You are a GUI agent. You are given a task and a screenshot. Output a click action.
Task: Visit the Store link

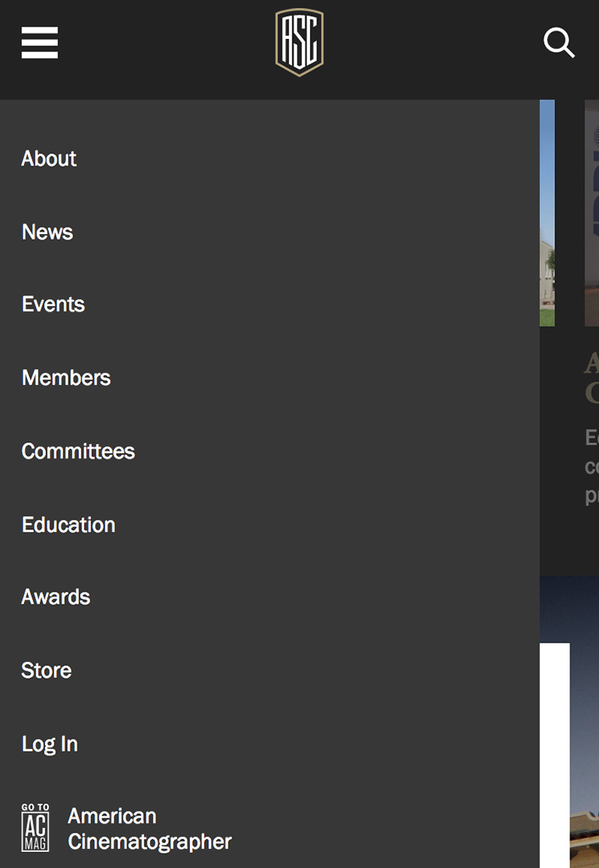coord(46,670)
